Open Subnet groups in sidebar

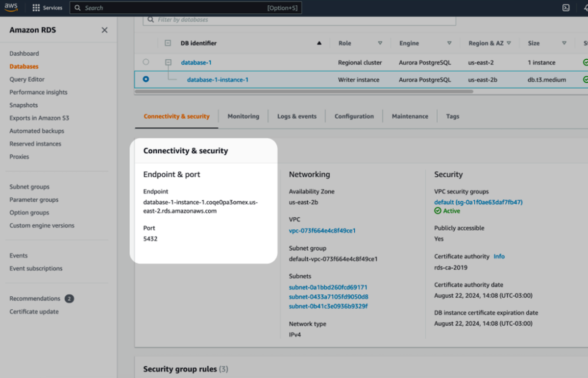point(29,187)
